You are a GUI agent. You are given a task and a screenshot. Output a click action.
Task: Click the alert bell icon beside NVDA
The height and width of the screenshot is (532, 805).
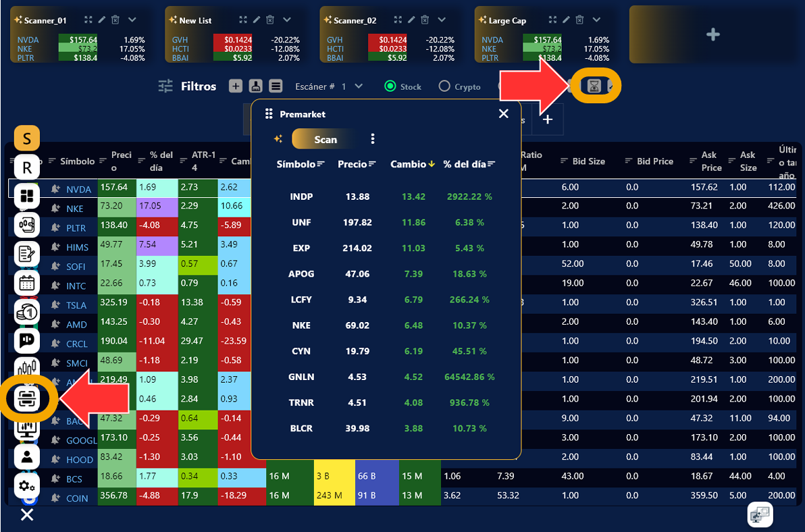pyautogui.click(x=55, y=190)
